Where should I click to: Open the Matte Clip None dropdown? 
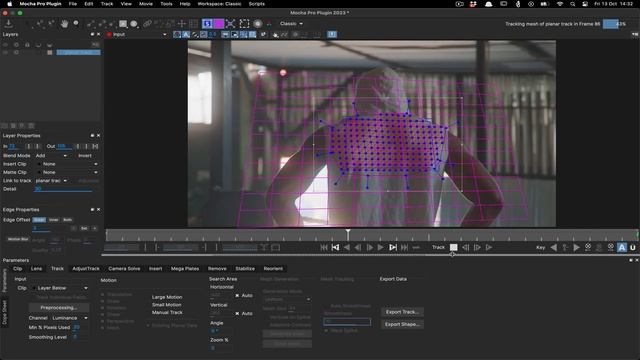[x=68, y=172]
